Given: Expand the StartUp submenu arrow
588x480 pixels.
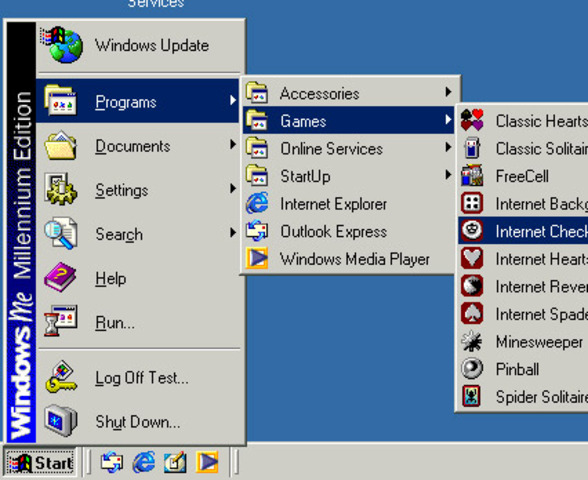Looking at the screenshot, I should coord(448,175).
